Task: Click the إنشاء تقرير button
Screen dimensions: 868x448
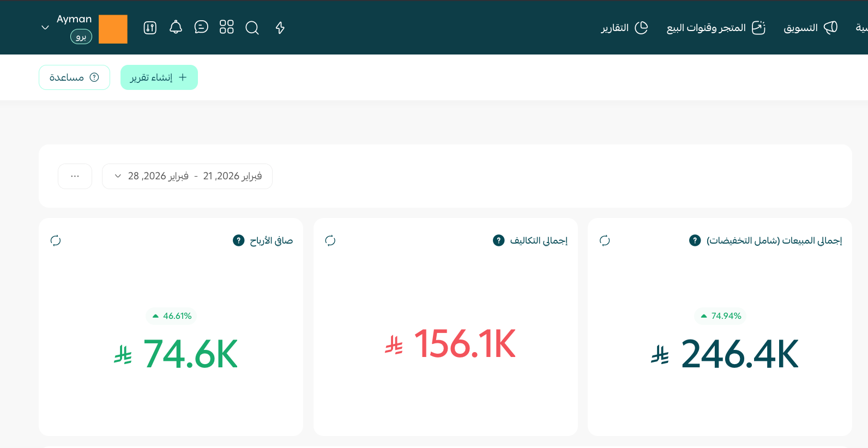Action: (159, 77)
